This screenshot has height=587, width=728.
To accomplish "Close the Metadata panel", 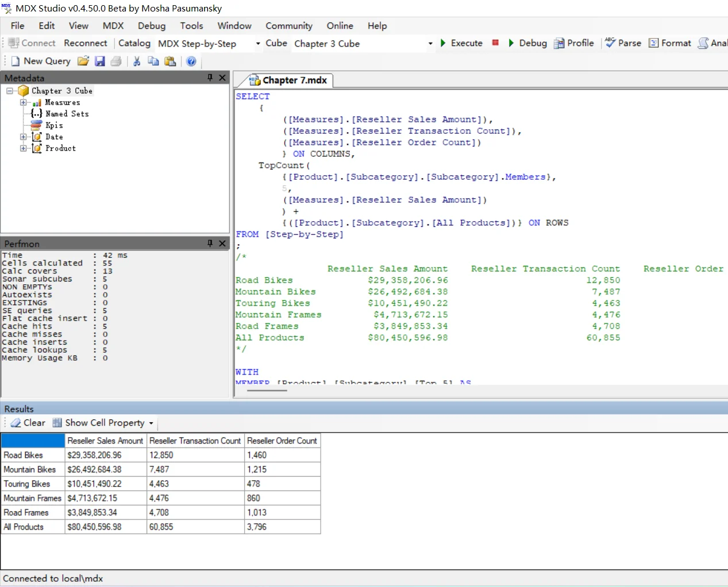I will pyautogui.click(x=222, y=78).
